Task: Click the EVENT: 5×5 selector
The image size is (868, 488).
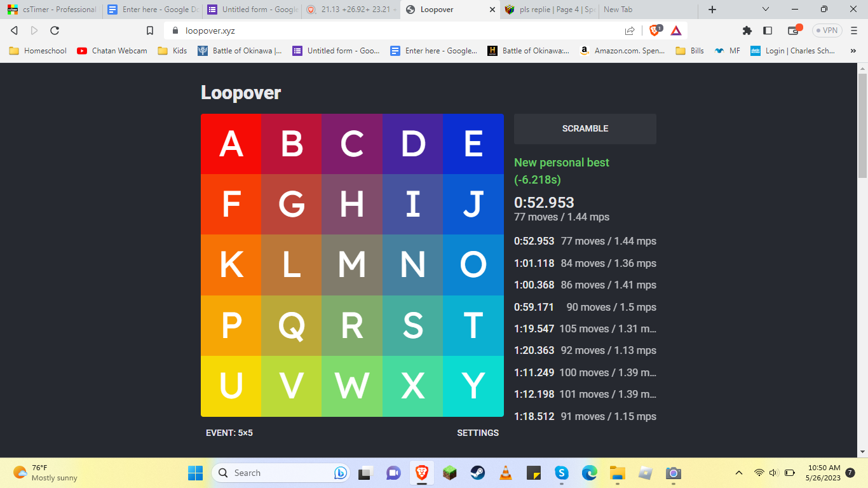Action: (229, 433)
